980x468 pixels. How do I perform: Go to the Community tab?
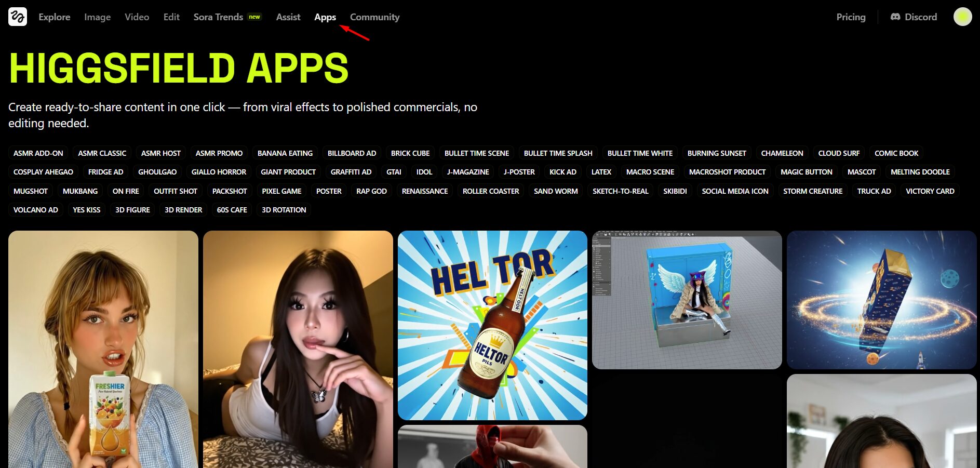point(374,17)
